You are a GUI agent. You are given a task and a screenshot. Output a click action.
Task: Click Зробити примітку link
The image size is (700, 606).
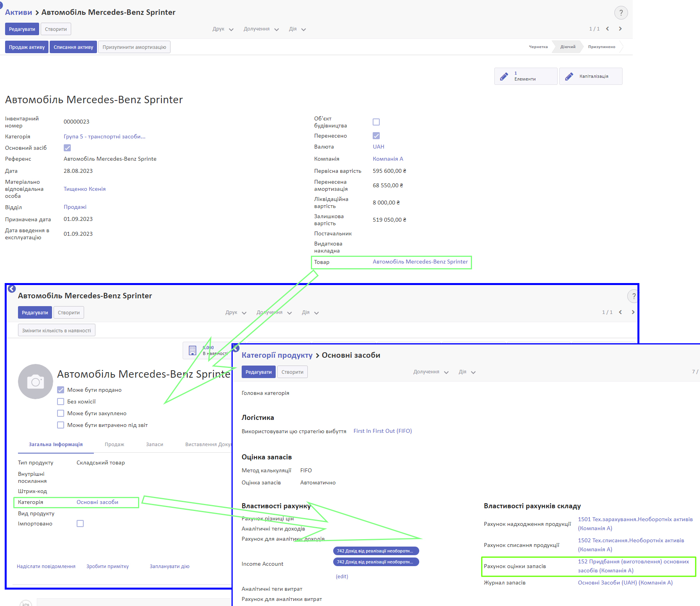coord(108,566)
